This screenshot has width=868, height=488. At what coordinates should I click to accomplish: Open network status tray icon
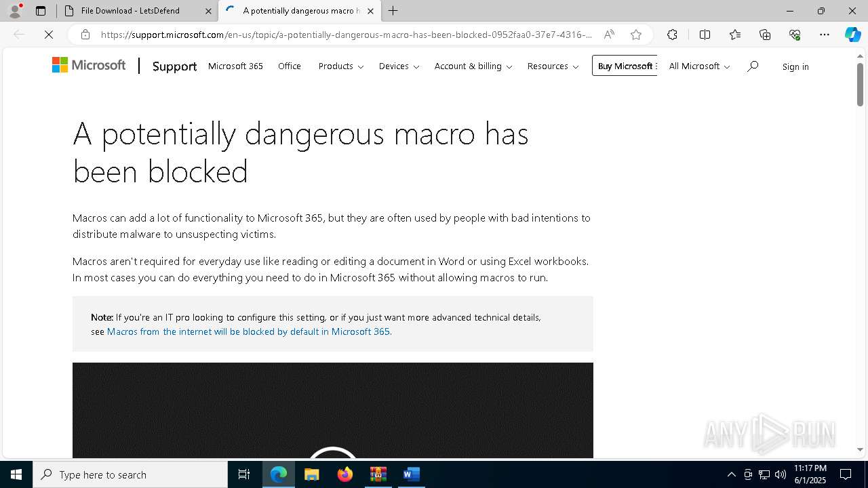[x=764, y=474]
